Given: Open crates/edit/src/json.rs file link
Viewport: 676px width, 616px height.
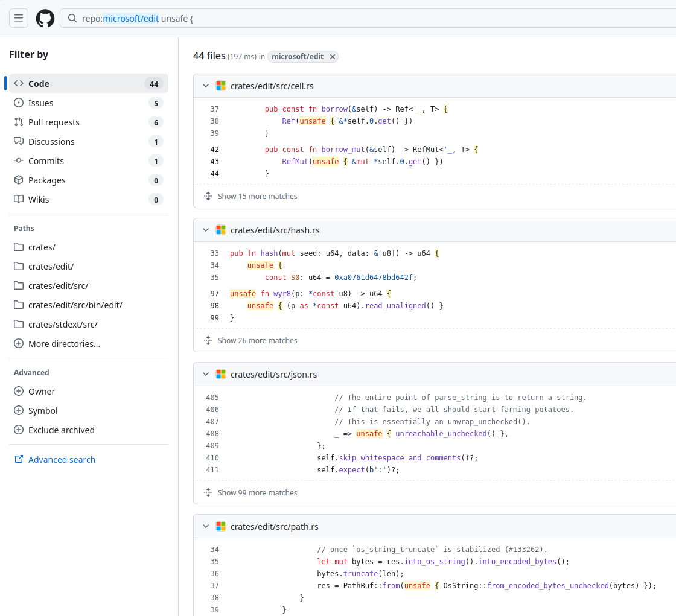Looking at the screenshot, I should 274,375.
